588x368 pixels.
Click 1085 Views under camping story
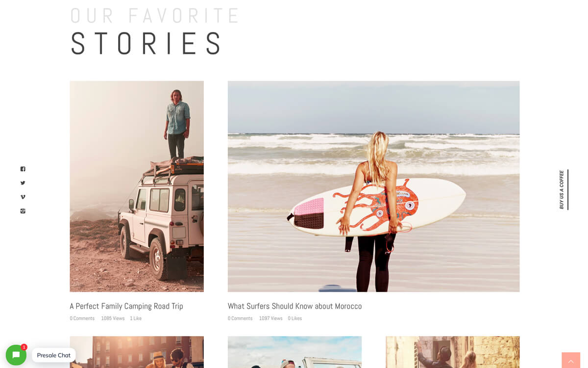[113, 318]
